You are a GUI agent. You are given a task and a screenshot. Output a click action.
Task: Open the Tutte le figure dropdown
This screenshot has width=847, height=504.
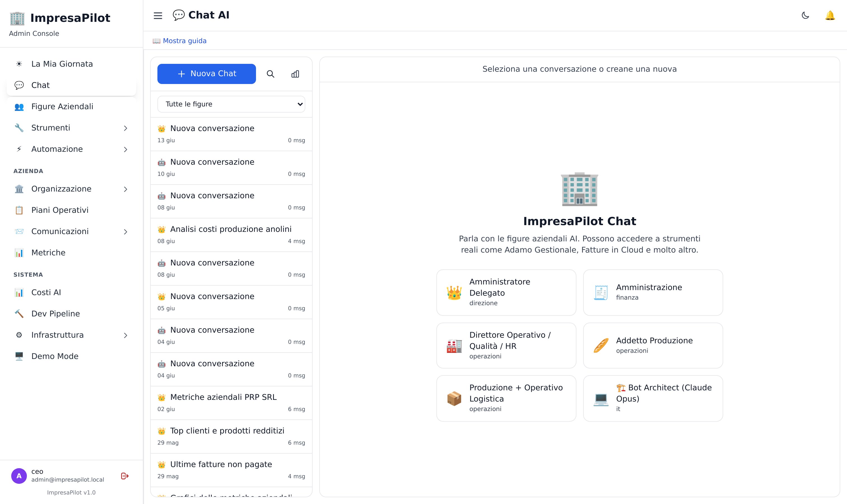tap(231, 104)
